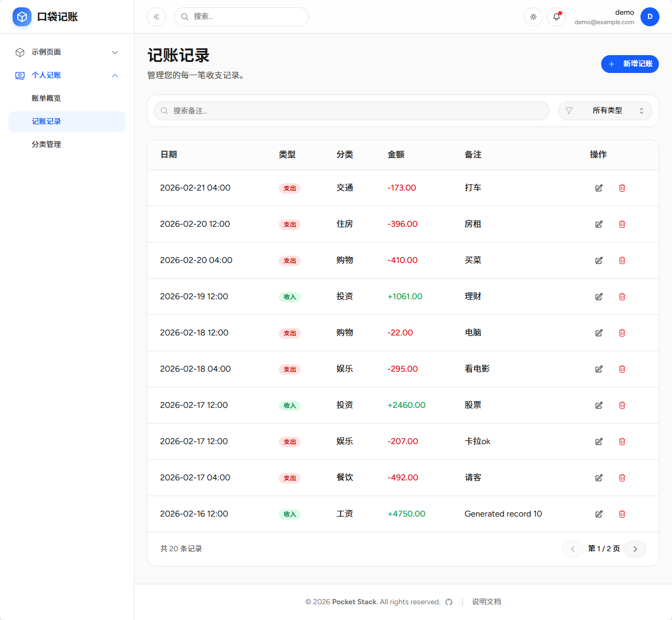Click the 新增记账 button
Screen dimensions: 672x620
629,64
